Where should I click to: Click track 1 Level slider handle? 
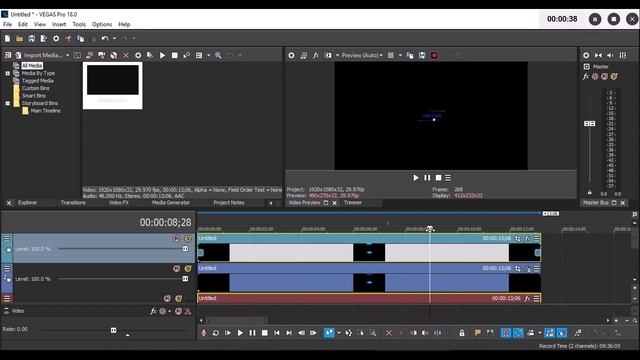click(x=185, y=249)
